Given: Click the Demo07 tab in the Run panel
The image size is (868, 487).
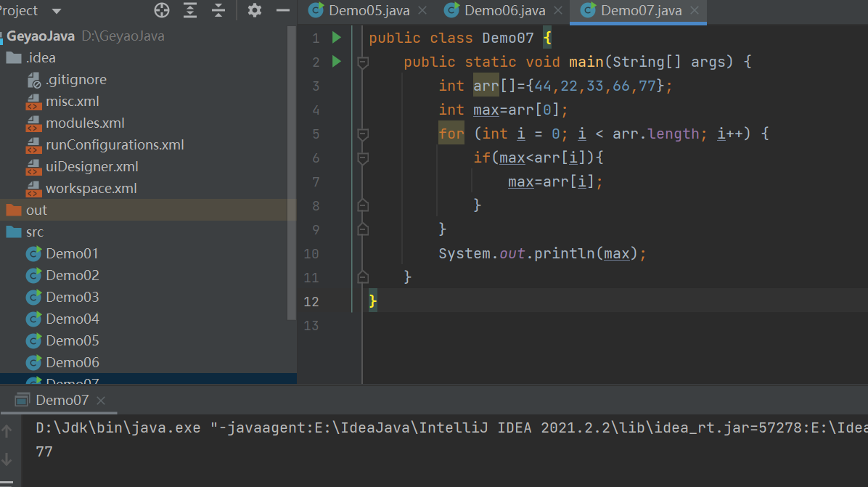Looking at the screenshot, I should [x=62, y=400].
